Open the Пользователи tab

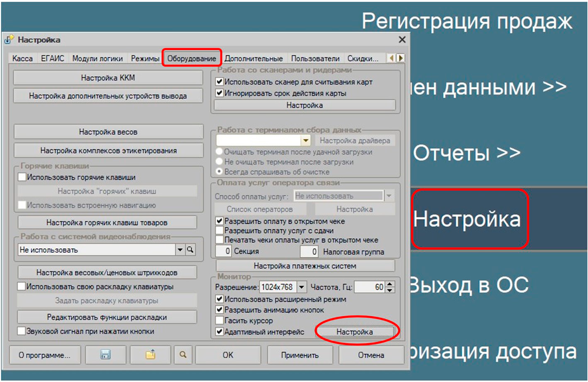tap(315, 59)
